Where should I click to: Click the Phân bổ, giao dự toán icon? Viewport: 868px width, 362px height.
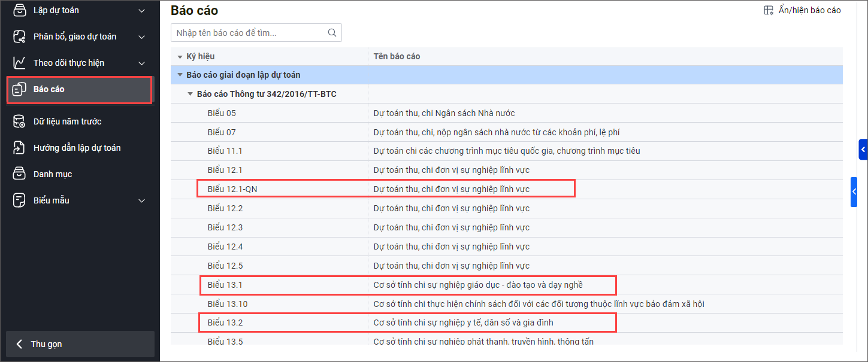[20, 36]
